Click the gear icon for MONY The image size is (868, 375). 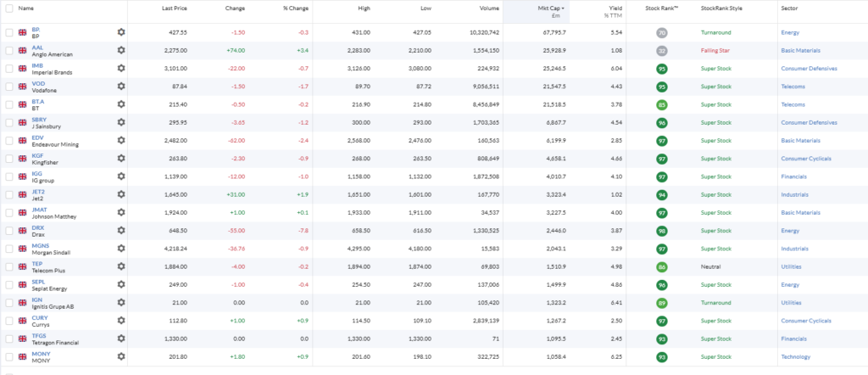point(121,356)
